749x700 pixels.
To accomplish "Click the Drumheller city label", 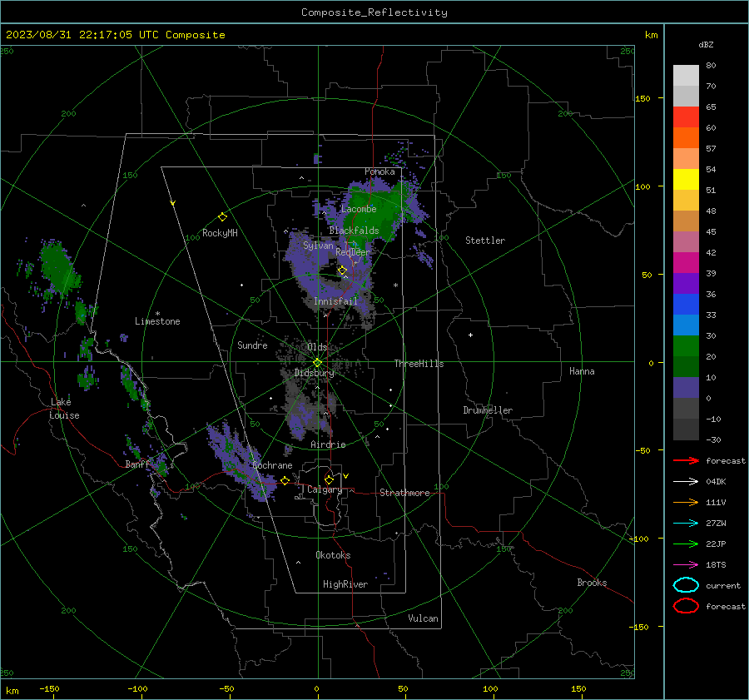I will click(x=488, y=410).
